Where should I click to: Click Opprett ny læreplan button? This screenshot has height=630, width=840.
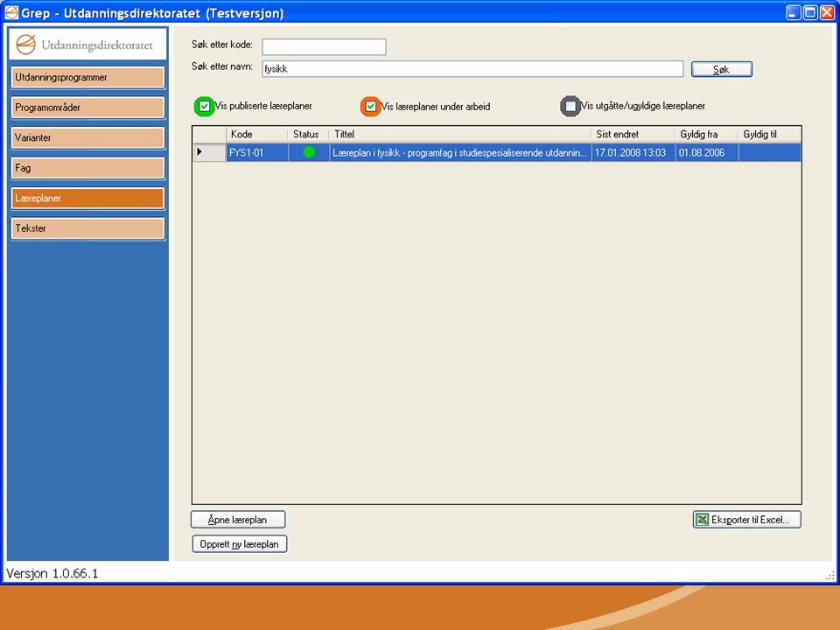click(x=240, y=544)
